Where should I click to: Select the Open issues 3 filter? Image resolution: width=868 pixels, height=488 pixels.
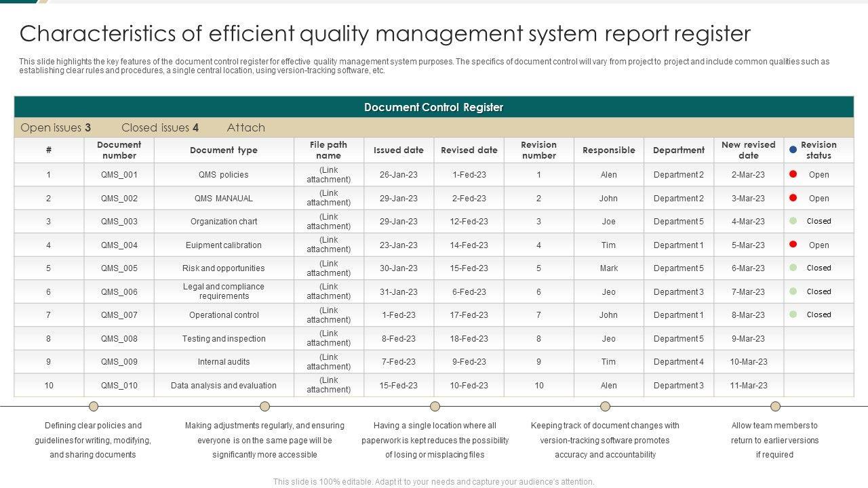pos(56,127)
